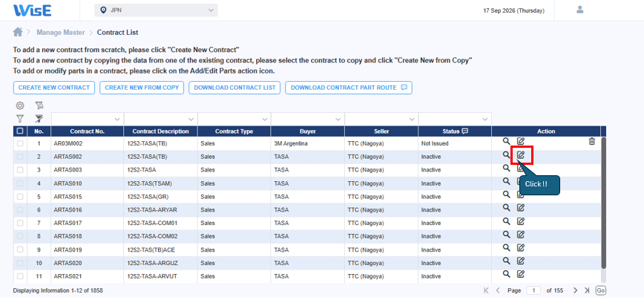Check the row for ARTAS002
This screenshot has width=644, height=300.
point(20,157)
